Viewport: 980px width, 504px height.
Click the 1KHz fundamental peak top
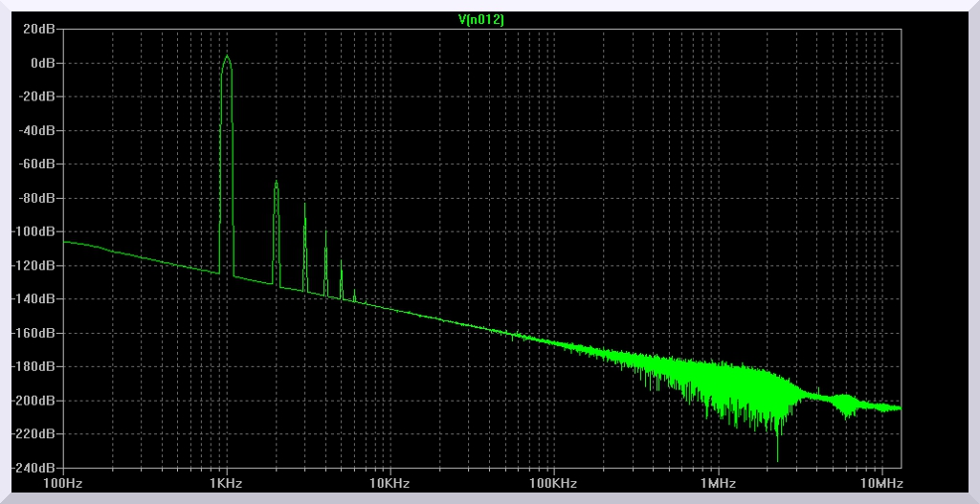(227, 56)
